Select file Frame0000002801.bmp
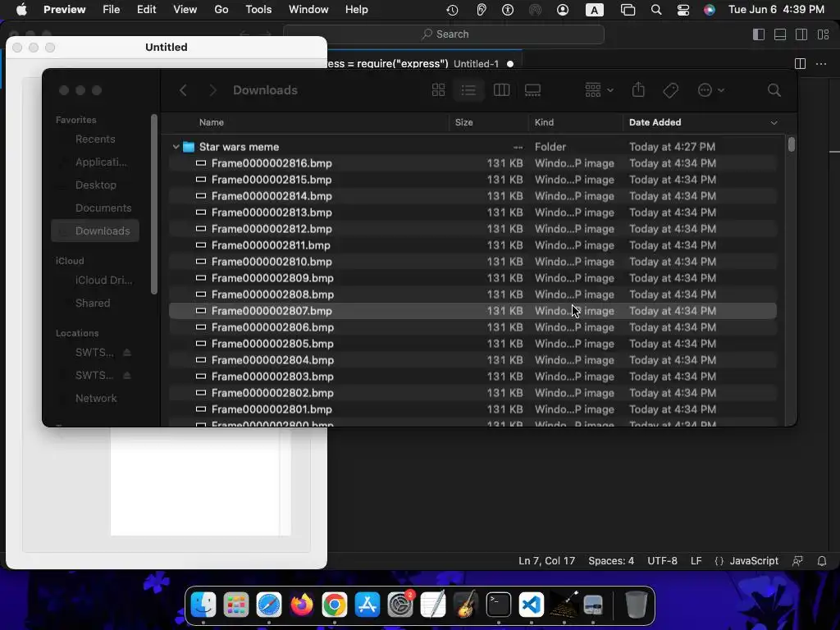The image size is (840, 630). (473, 409)
